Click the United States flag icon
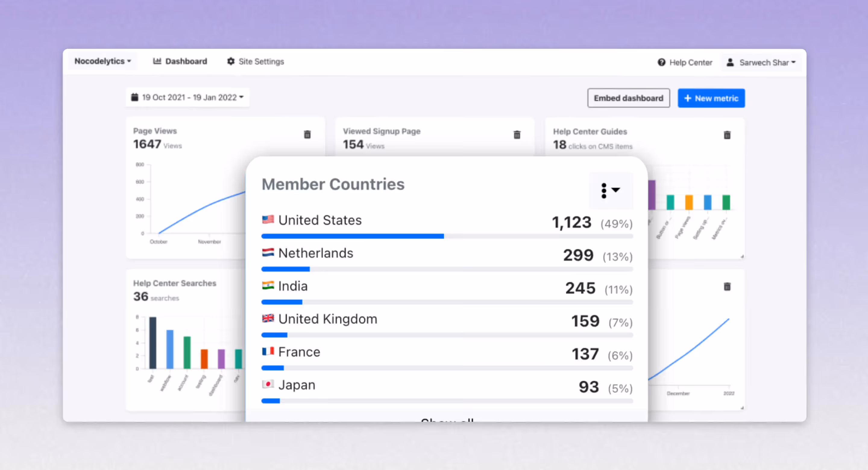Viewport: 868px width, 470px height. 268,219
